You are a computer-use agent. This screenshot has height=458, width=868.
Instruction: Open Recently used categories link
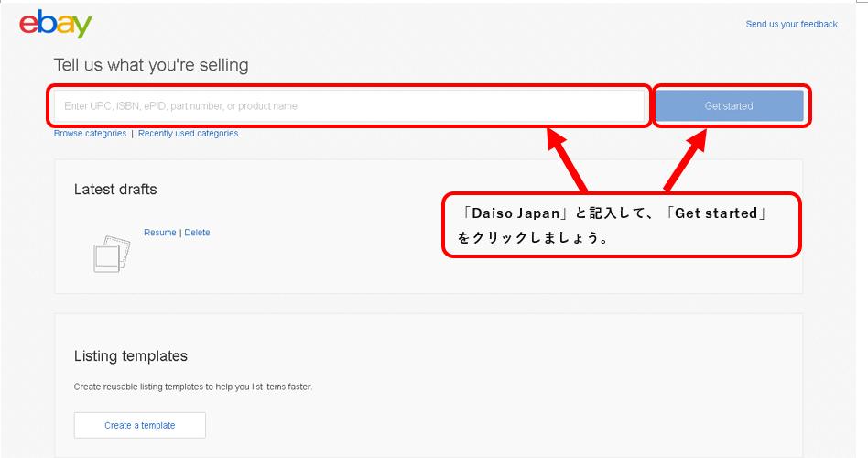(x=189, y=134)
